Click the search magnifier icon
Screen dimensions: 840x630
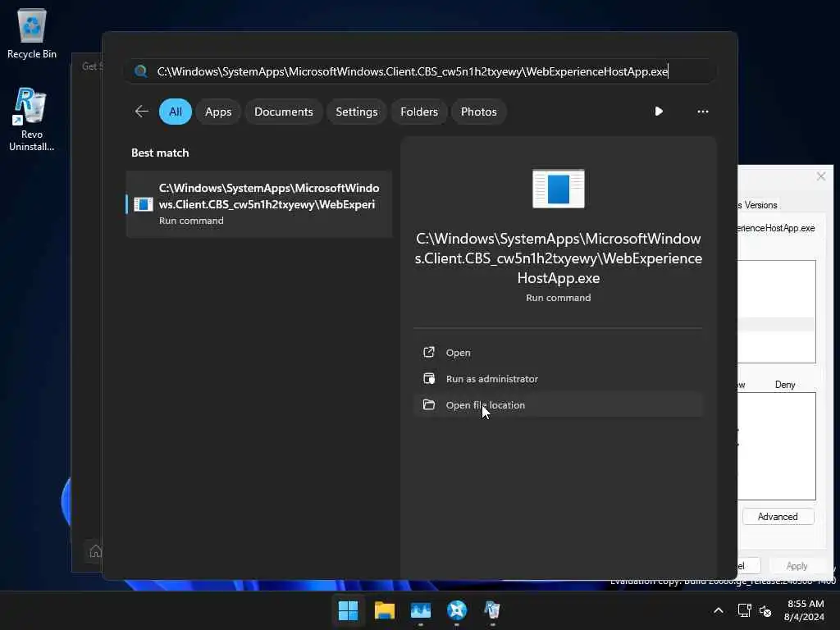(141, 71)
